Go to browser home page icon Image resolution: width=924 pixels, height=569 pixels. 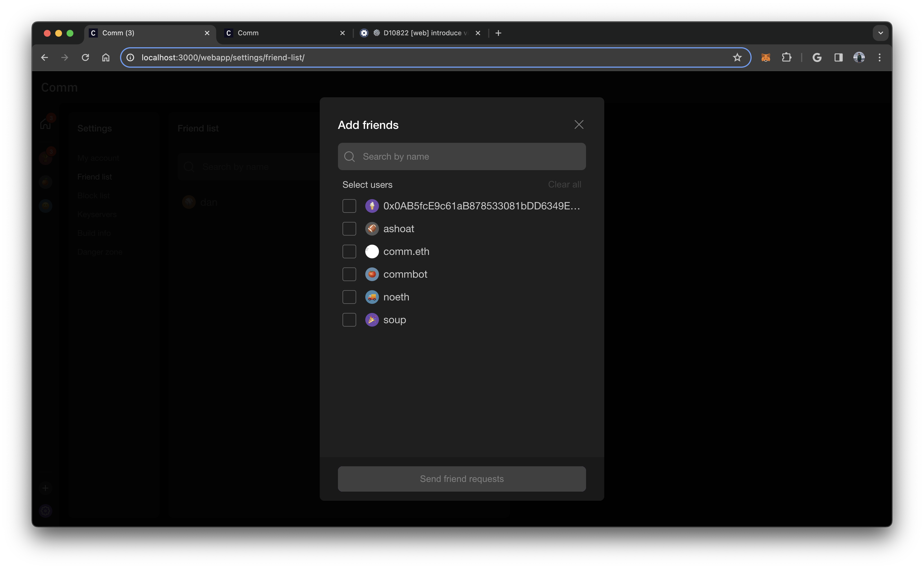[106, 57]
